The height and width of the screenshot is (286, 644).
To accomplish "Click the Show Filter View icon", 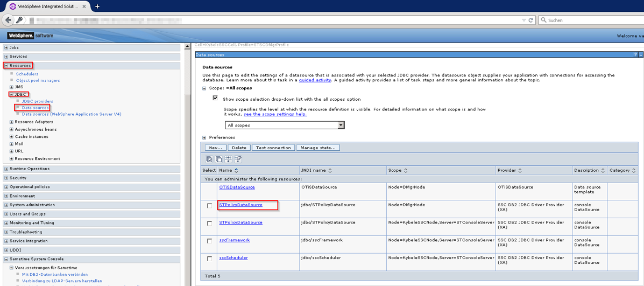I will tap(229, 159).
